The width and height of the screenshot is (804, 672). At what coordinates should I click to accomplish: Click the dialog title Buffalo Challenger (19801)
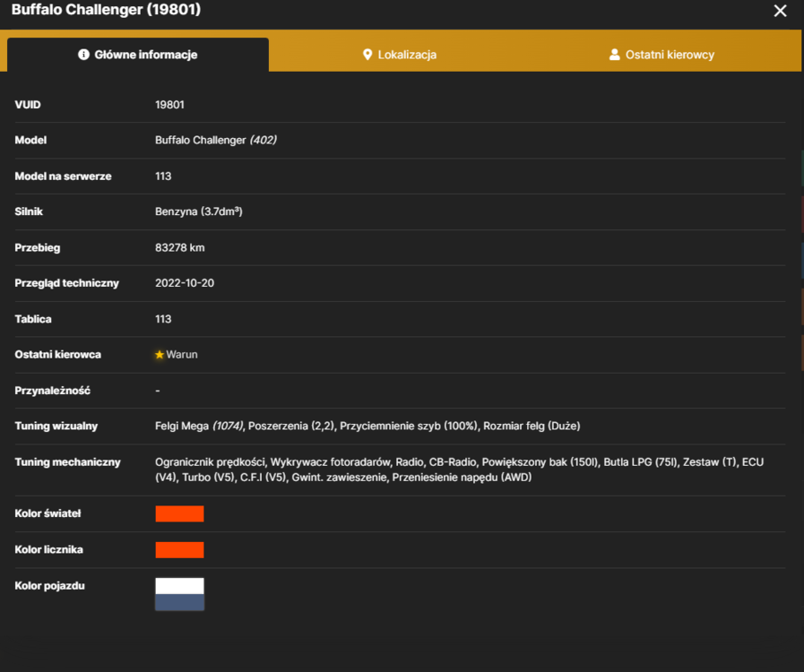pos(106,9)
